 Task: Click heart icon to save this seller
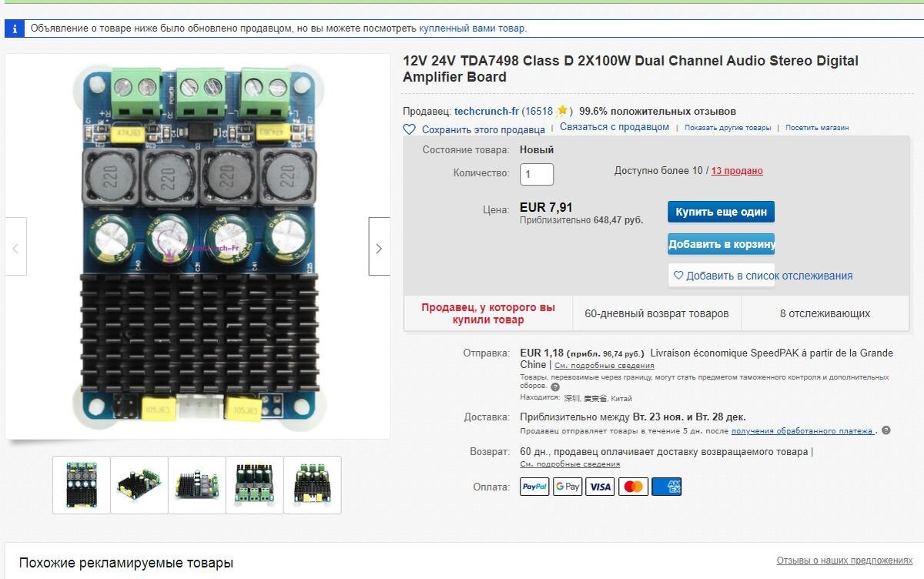(410, 129)
